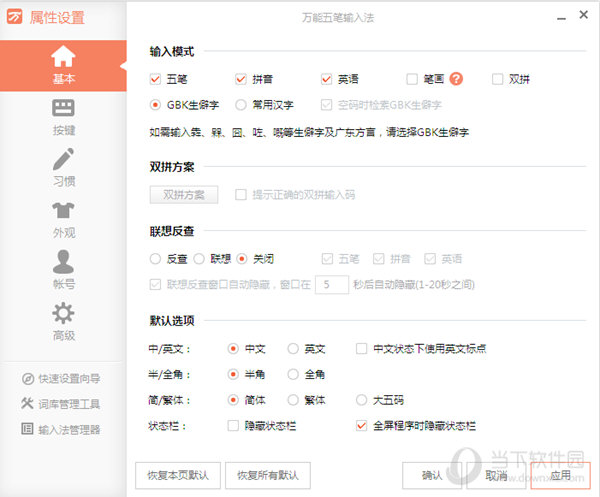Check 中文状态下使用英文标点 option
Viewport: 600px width, 497px height.
tap(362, 349)
